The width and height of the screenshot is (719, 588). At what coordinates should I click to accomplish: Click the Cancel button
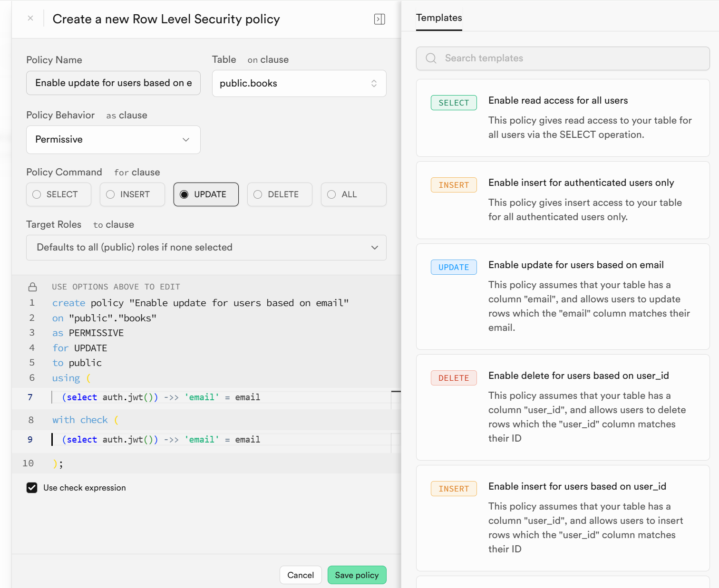(301, 575)
